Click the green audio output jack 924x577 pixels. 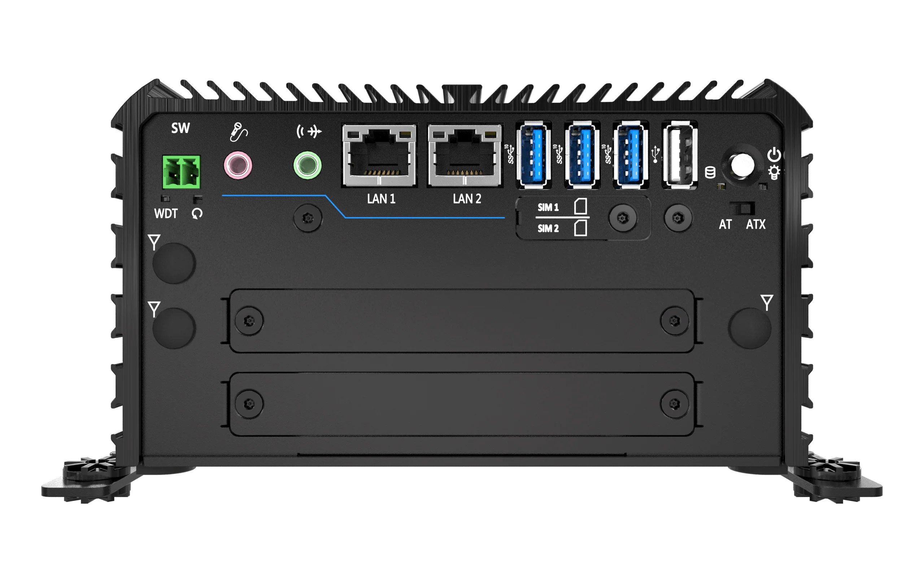pos(308,165)
